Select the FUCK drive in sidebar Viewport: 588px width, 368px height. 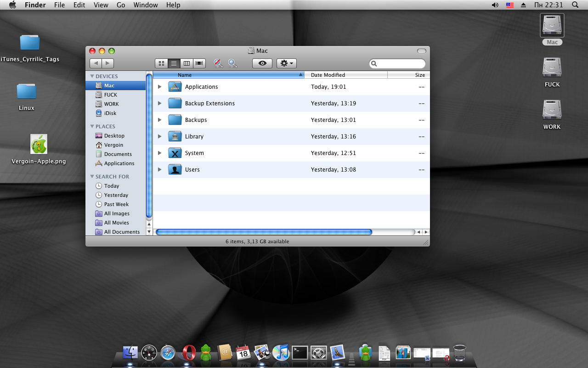(x=116, y=95)
